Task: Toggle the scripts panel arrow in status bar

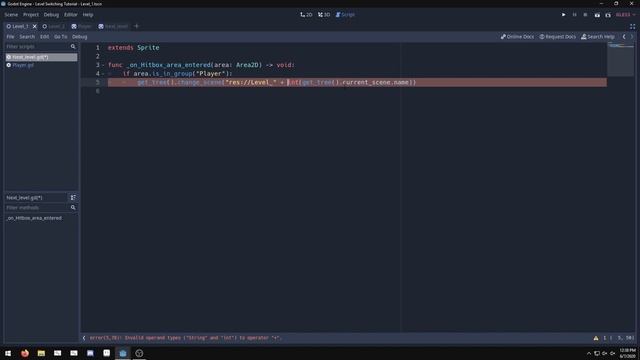Action: click(84, 338)
